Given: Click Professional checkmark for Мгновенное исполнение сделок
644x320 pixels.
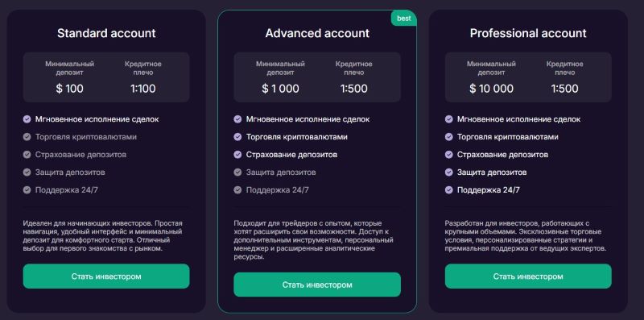Looking at the screenshot, I should pos(449,119).
